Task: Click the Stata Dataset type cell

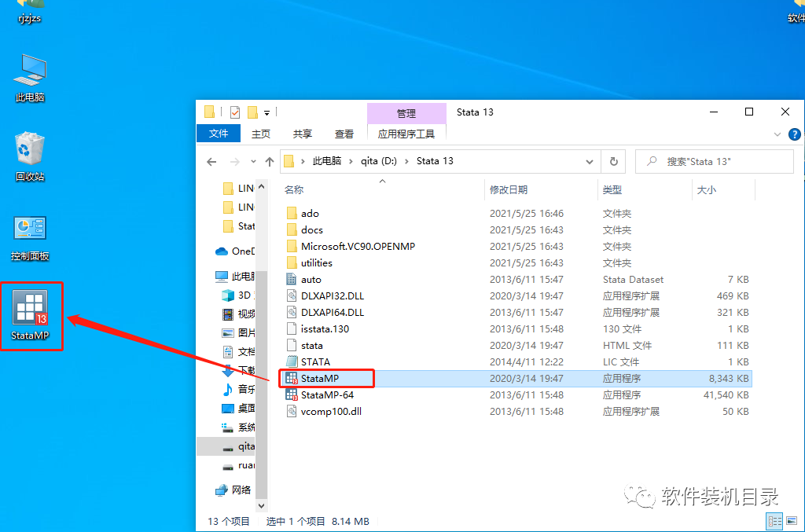Action: pyautogui.click(x=633, y=280)
